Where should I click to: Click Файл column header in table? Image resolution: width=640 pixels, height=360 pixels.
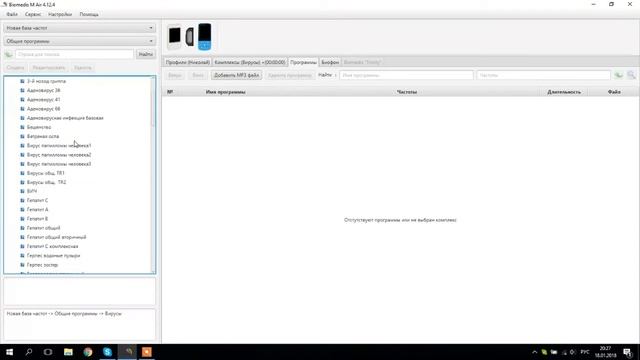pos(614,92)
